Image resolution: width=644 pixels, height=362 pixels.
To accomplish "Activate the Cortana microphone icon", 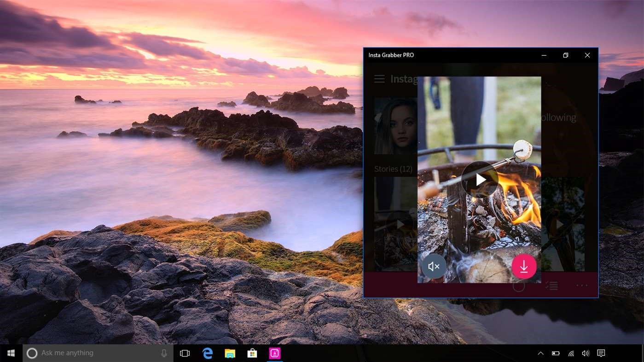I will (164, 353).
